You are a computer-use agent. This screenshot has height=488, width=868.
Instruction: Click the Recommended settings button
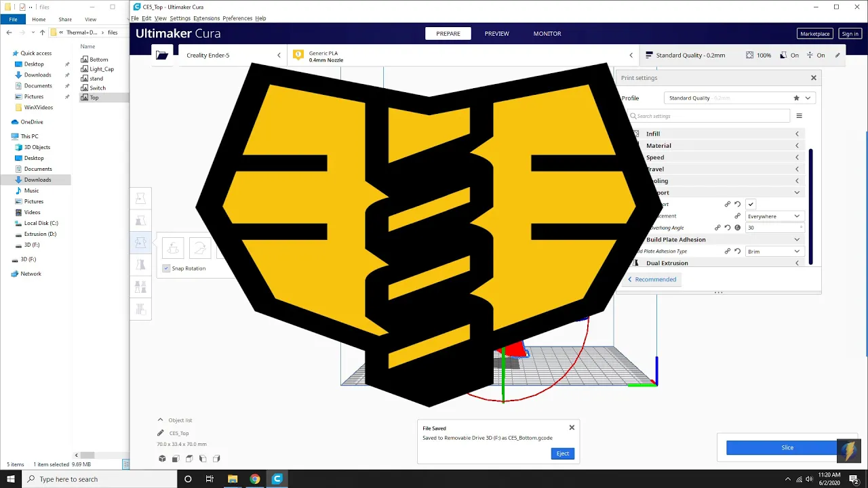652,279
